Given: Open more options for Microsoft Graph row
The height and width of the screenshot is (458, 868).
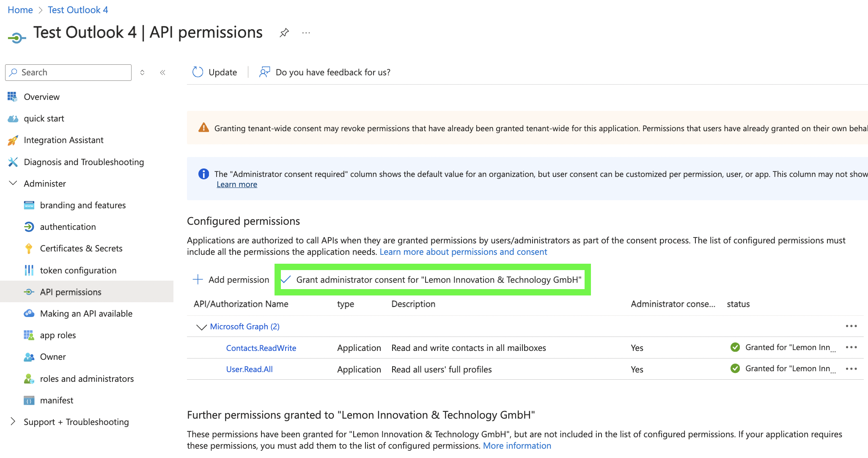Looking at the screenshot, I should [x=851, y=326].
